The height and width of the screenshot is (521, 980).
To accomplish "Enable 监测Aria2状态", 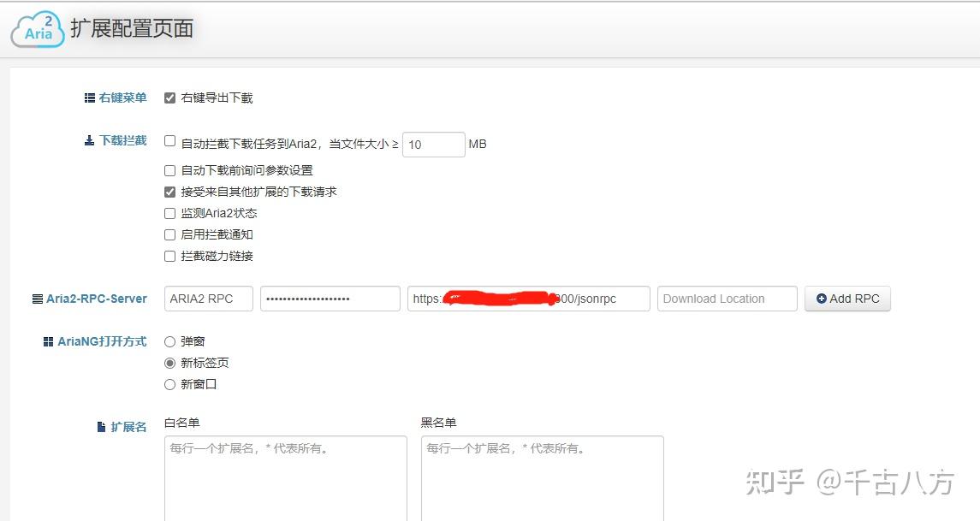I will pyautogui.click(x=169, y=213).
